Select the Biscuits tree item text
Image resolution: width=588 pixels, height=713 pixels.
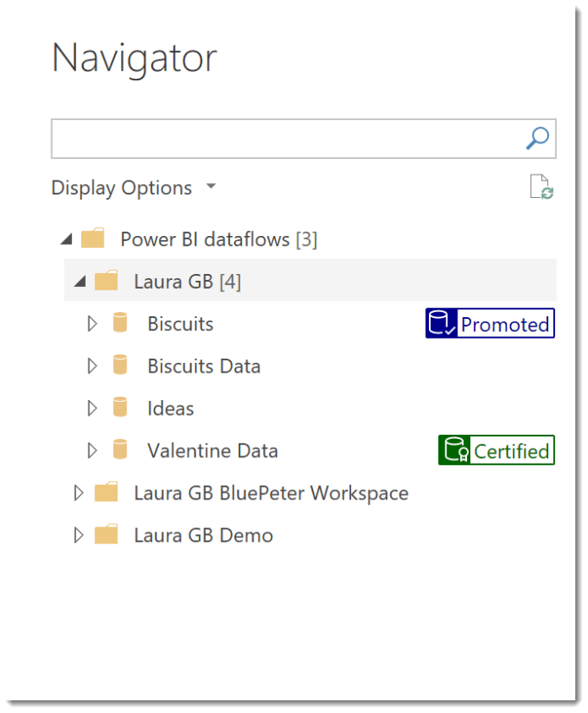181,324
